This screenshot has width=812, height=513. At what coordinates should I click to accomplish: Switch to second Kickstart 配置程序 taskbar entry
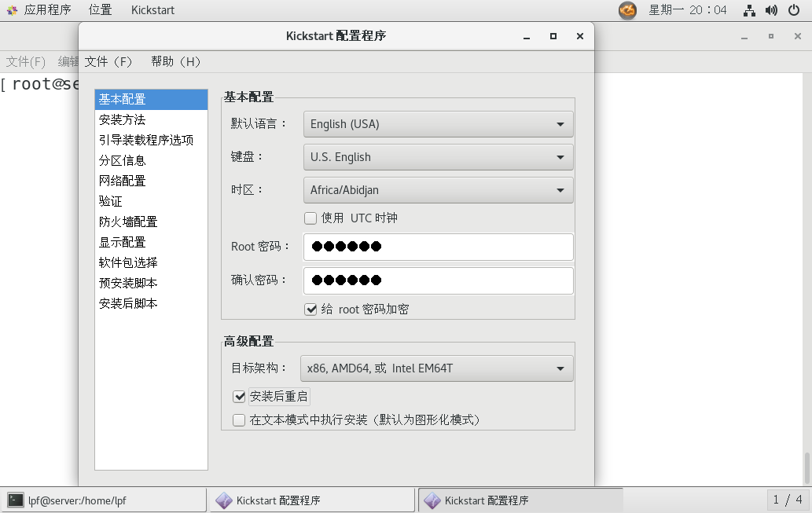(520, 500)
